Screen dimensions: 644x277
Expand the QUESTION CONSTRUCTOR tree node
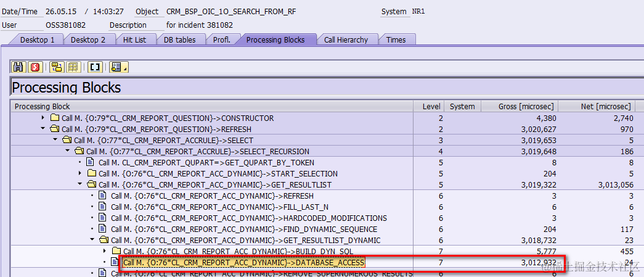(x=44, y=118)
